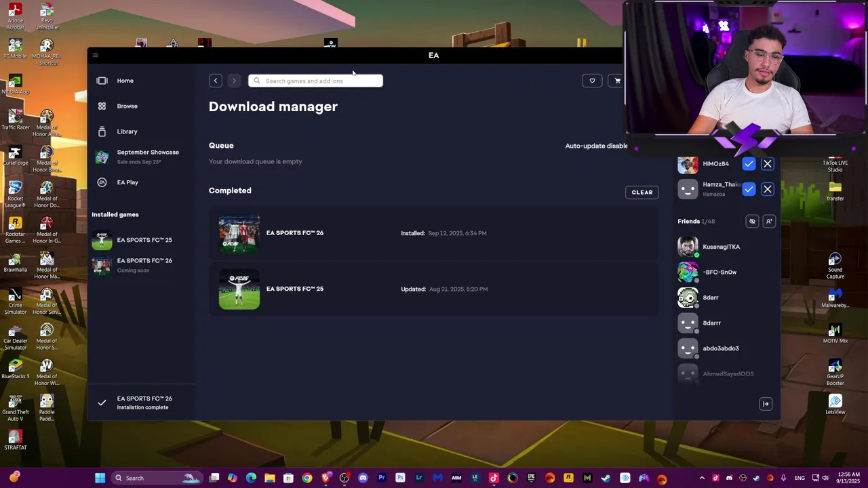Screen dimensions: 868x488
Task: Go forward with the right arrow button
Action: pos(234,81)
